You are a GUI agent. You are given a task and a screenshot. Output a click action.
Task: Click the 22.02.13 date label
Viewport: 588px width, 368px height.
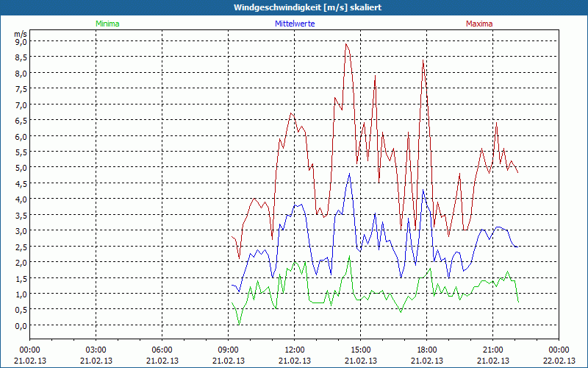pos(559,361)
